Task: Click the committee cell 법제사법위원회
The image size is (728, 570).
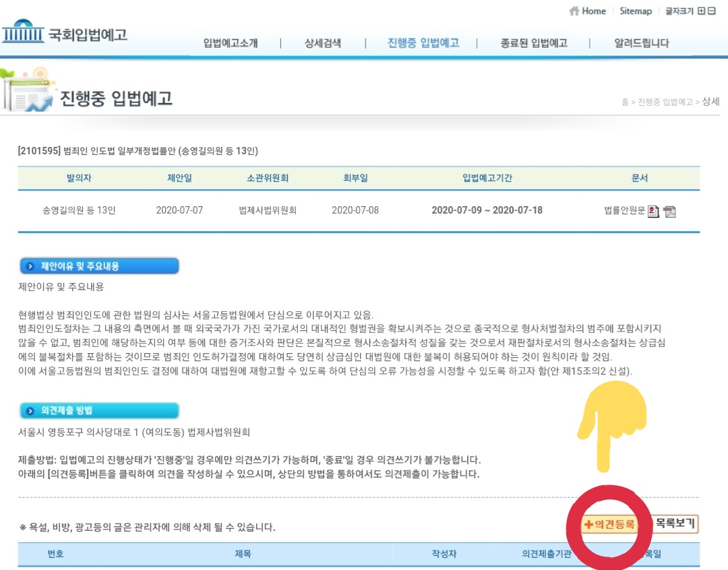Action: point(268,210)
